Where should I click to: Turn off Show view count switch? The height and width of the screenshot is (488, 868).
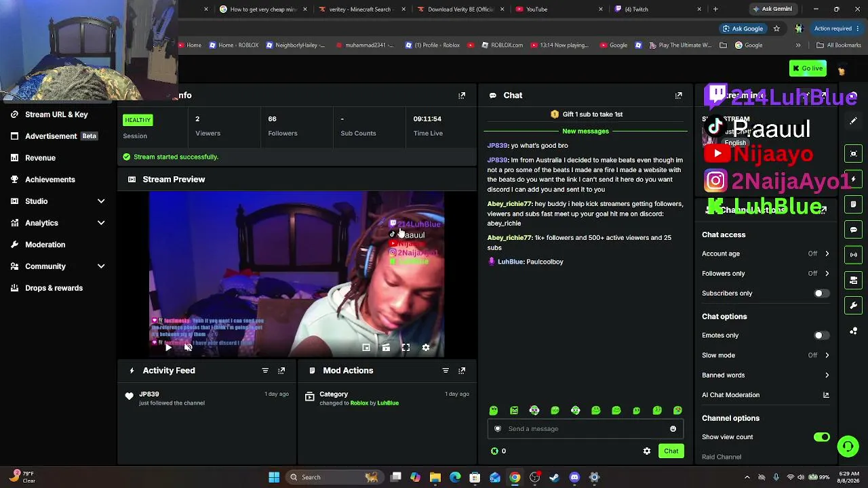point(822,437)
